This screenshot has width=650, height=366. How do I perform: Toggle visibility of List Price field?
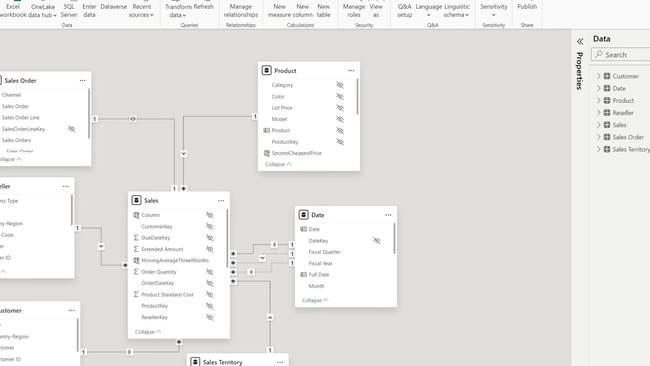[x=340, y=108]
